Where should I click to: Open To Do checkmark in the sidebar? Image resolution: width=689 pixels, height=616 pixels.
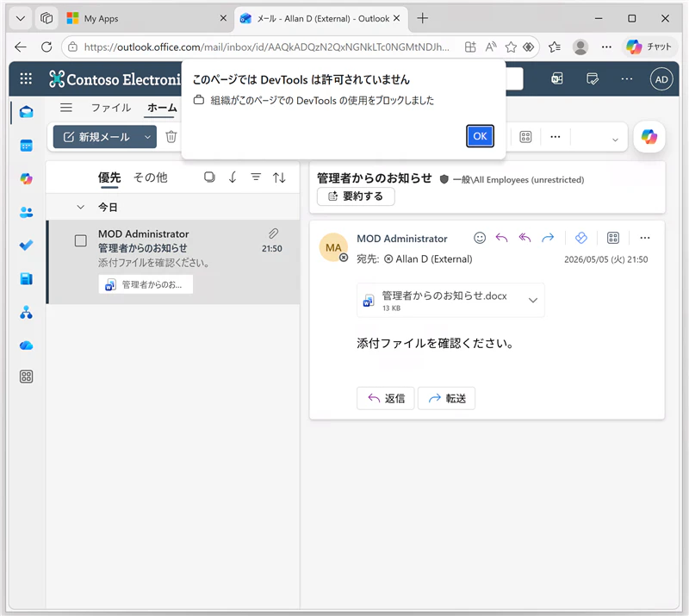click(x=27, y=246)
